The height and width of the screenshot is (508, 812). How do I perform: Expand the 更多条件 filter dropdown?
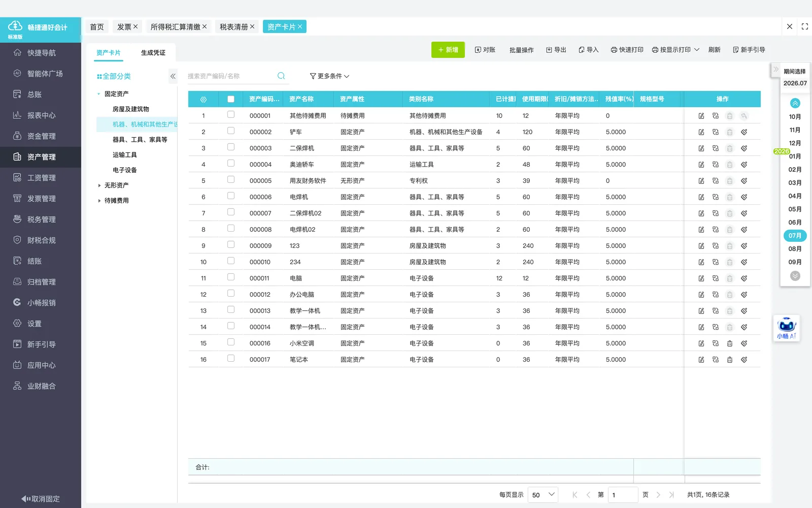[329, 76]
